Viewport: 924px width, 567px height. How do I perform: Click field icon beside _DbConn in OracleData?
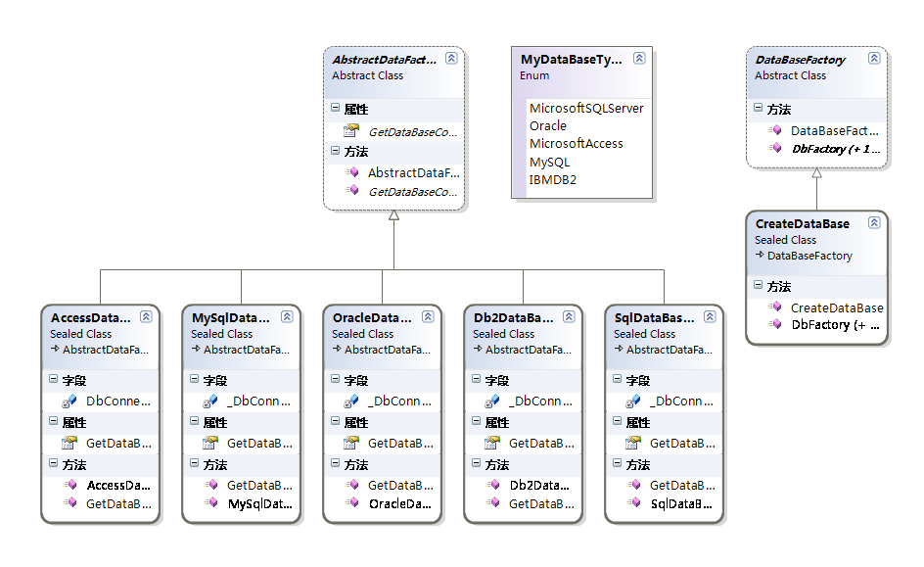coord(351,402)
